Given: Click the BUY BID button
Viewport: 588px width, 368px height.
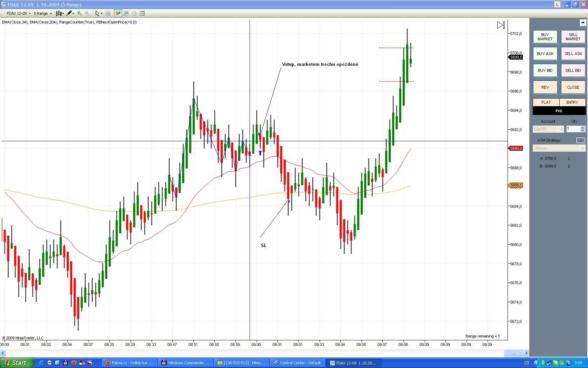Looking at the screenshot, I should click(x=545, y=70).
